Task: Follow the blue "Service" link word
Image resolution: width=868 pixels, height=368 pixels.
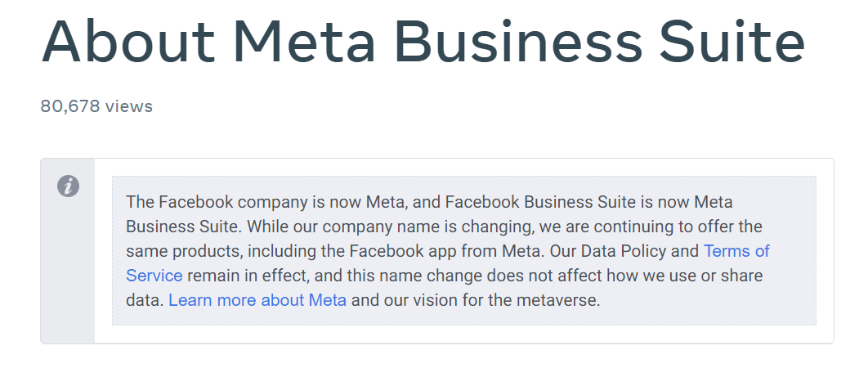Action: point(154,276)
